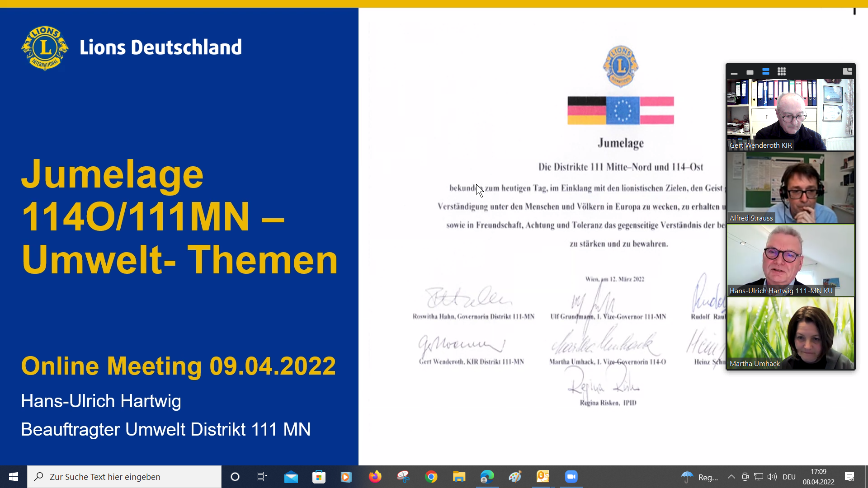The height and width of the screenshot is (488, 868).
Task: Launch Google Chrome from the taskbar
Action: (431, 477)
